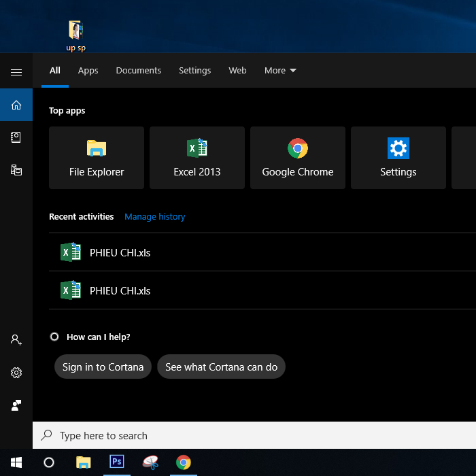Expand the More dropdown
Image resolution: width=476 pixels, height=476 pixels.
point(280,71)
